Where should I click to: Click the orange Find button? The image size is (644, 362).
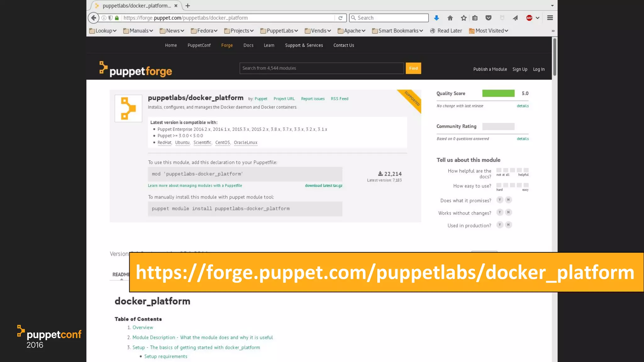point(413,68)
